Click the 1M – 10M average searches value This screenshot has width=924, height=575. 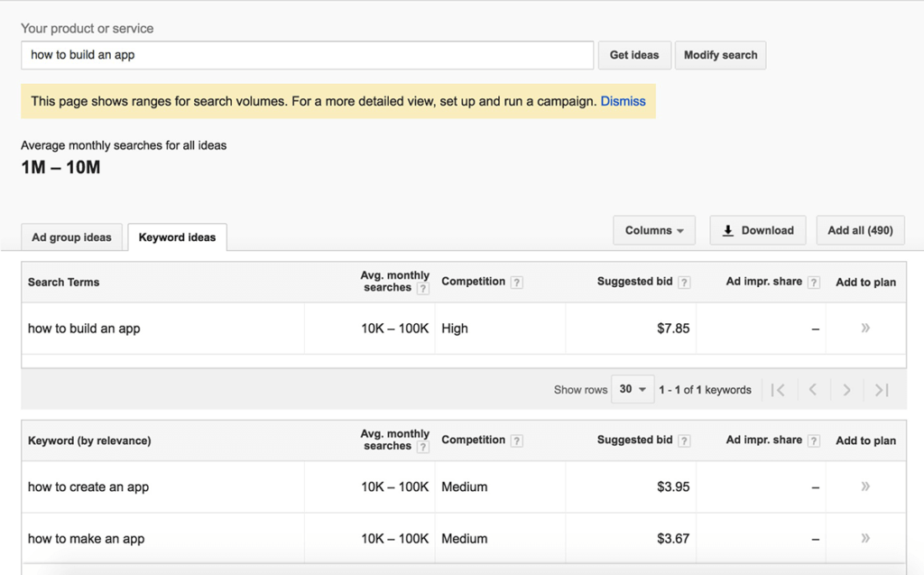(60, 168)
